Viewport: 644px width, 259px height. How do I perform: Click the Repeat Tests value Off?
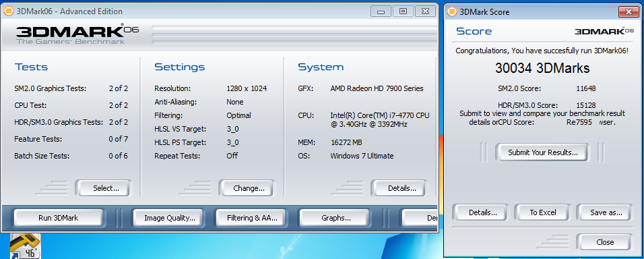pos(232,156)
